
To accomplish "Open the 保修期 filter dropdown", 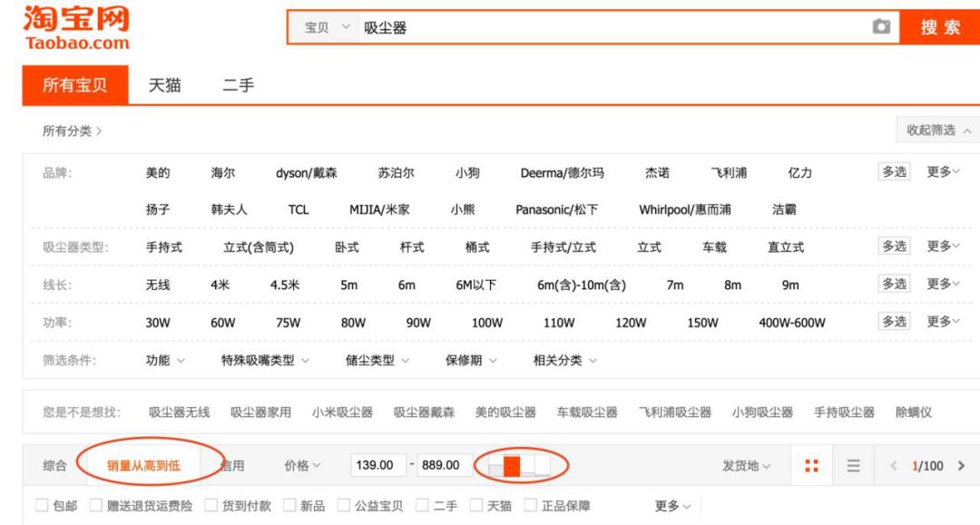I will (471, 360).
